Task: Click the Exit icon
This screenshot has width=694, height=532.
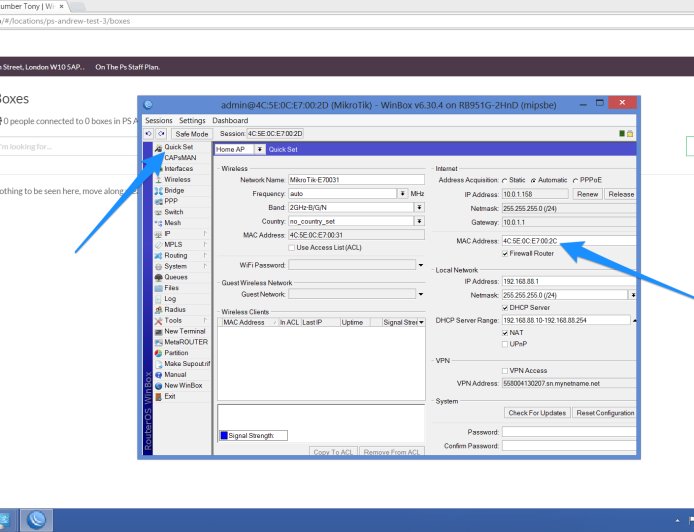Action: pyautogui.click(x=158, y=397)
